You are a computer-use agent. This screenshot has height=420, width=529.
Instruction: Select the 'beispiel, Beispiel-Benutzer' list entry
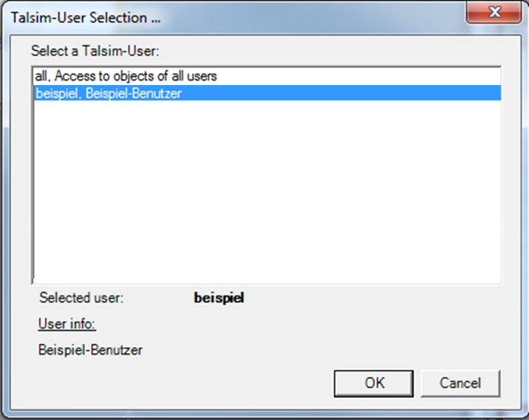(109, 93)
